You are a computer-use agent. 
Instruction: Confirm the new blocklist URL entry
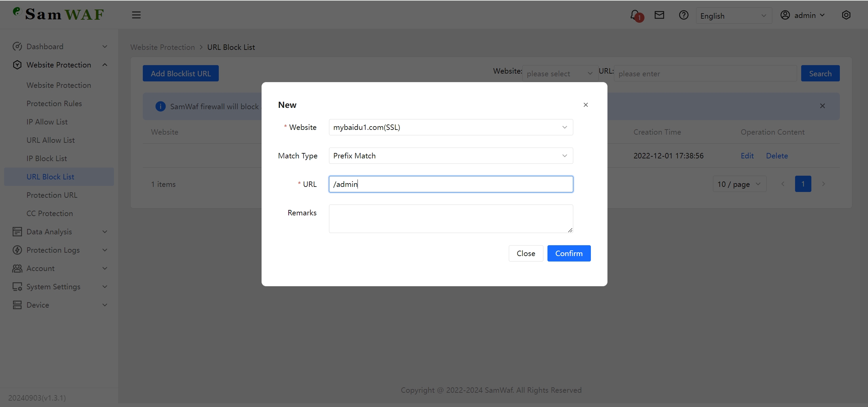(568, 253)
